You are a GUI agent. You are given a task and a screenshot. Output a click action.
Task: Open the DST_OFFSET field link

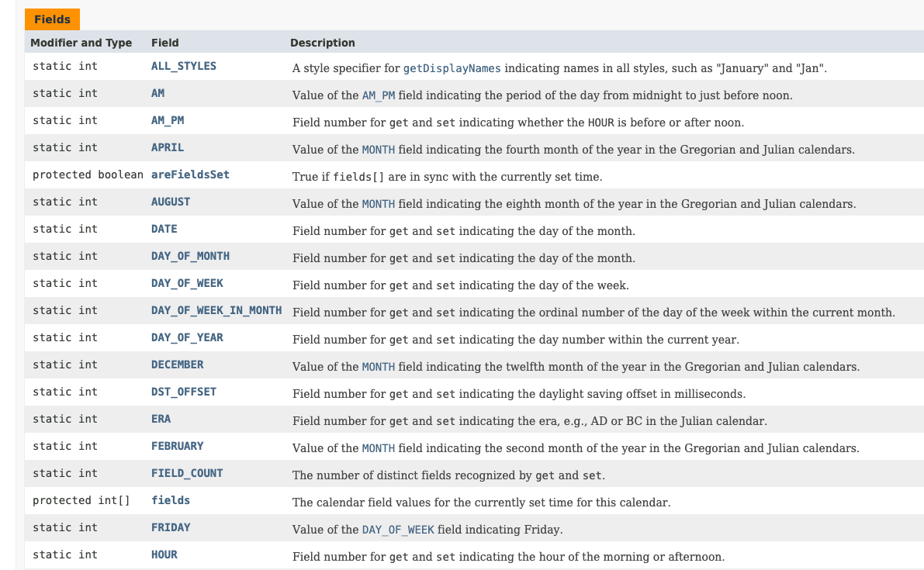184,392
